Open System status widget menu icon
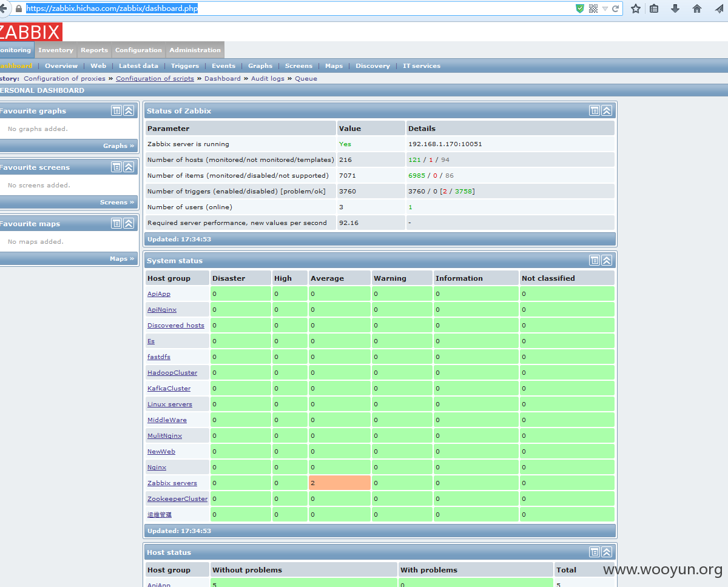The image size is (728, 587). [595, 260]
